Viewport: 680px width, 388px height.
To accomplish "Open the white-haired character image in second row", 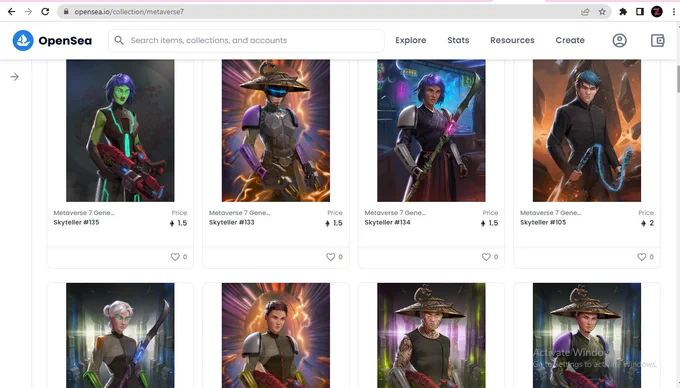I will click(120, 336).
